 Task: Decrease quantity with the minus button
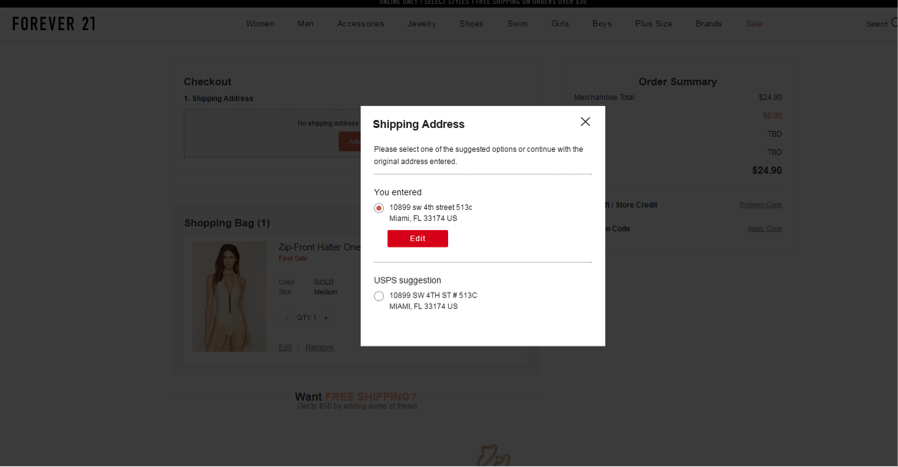pyautogui.click(x=286, y=318)
